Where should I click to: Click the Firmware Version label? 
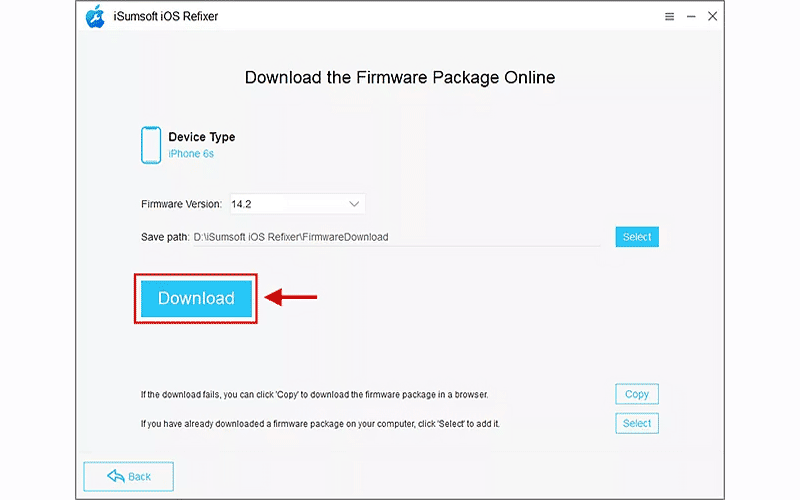pyautogui.click(x=181, y=204)
